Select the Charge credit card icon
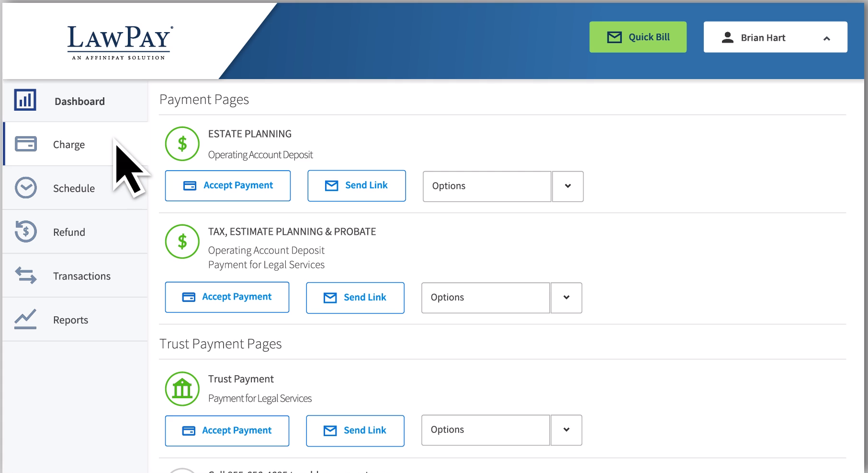This screenshot has width=868, height=473. [26, 144]
